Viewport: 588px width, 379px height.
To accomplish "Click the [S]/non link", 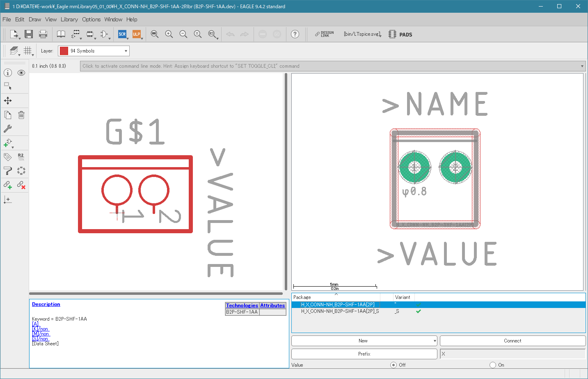I will [40, 339].
